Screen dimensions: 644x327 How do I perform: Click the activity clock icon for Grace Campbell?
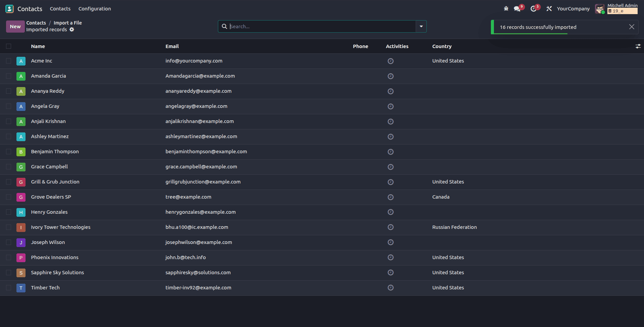(390, 167)
